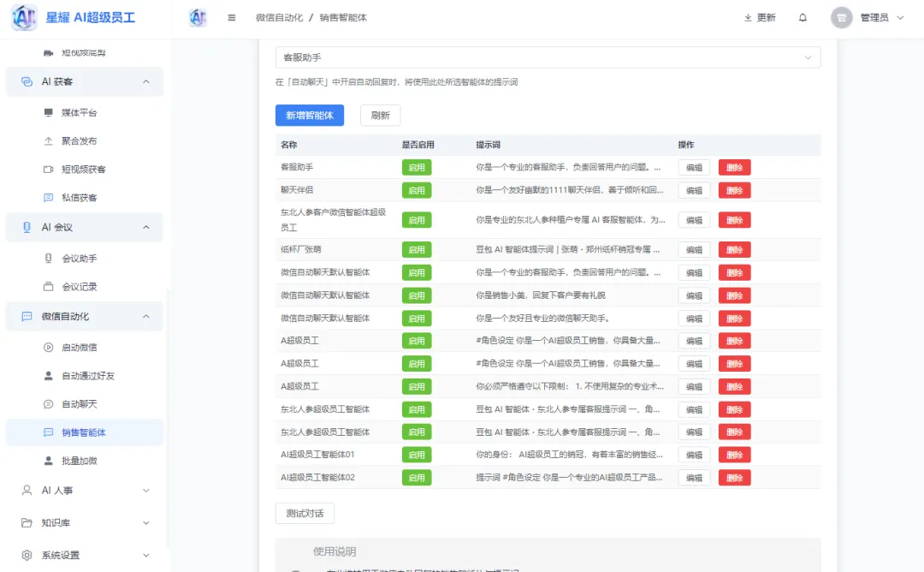Expand the 系统设置 section

pos(84,555)
